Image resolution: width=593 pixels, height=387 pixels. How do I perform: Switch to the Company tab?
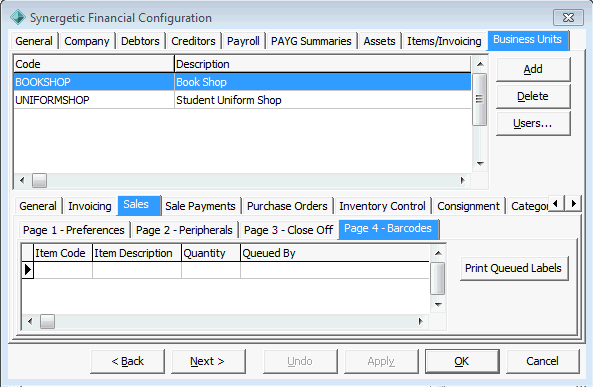tap(87, 41)
